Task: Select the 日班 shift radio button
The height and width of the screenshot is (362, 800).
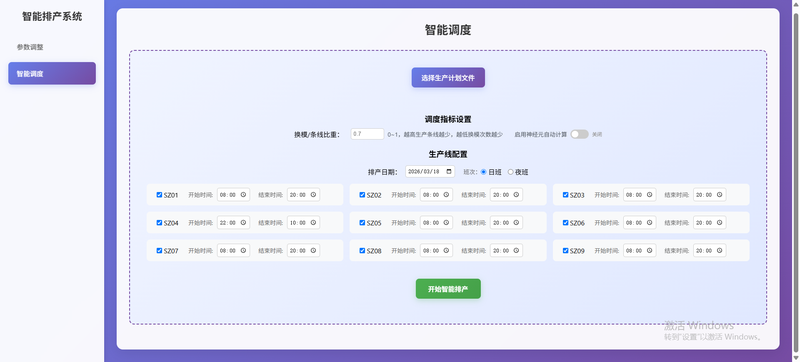Action: [x=484, y=172]
